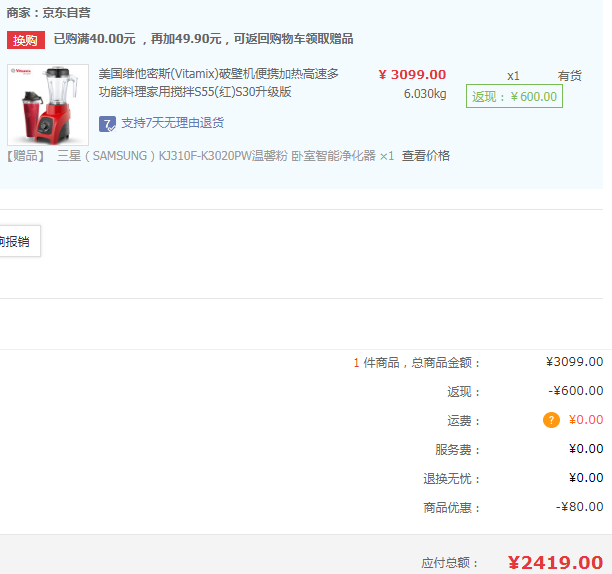Click the 有货 stock status

pos(569,76)
